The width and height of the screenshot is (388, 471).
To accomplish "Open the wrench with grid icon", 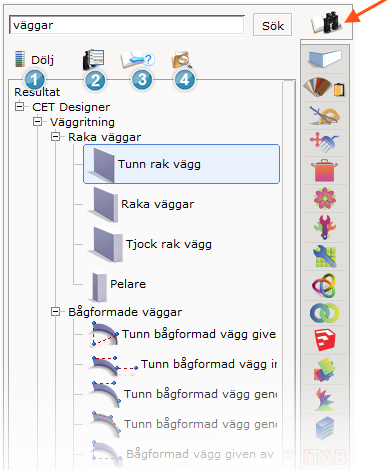I will 325,256.
